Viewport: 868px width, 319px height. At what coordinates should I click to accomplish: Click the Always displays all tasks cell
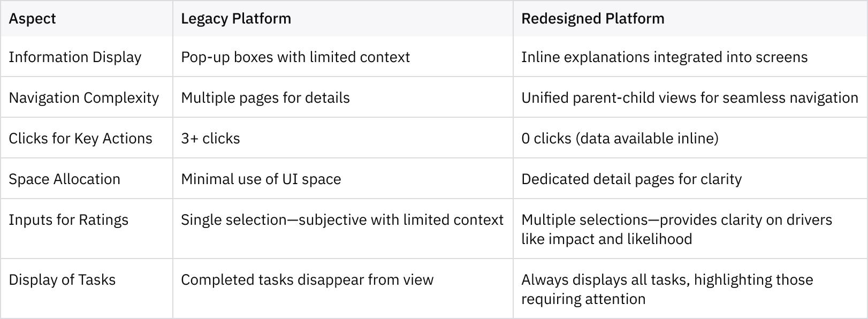[690, 289]
